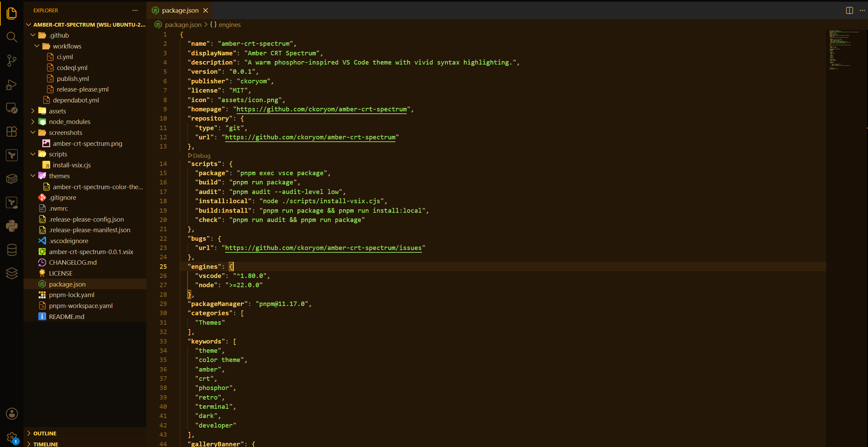This screenshot has width=868, height=447.
Task: Close the package.json tab
Action: [x=205, y=11]
